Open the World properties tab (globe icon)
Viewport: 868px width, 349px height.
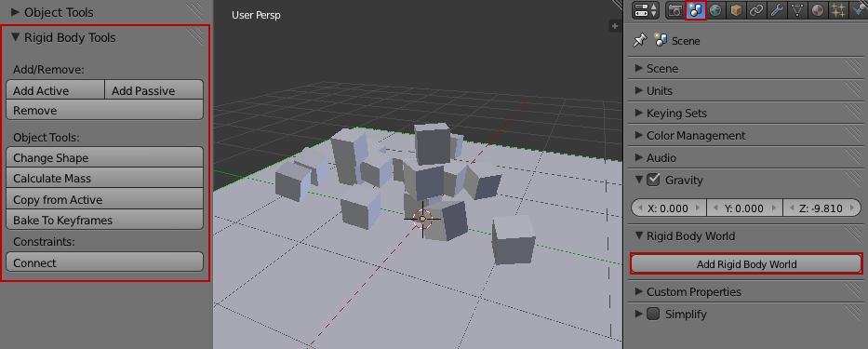[x=715, y=10]
